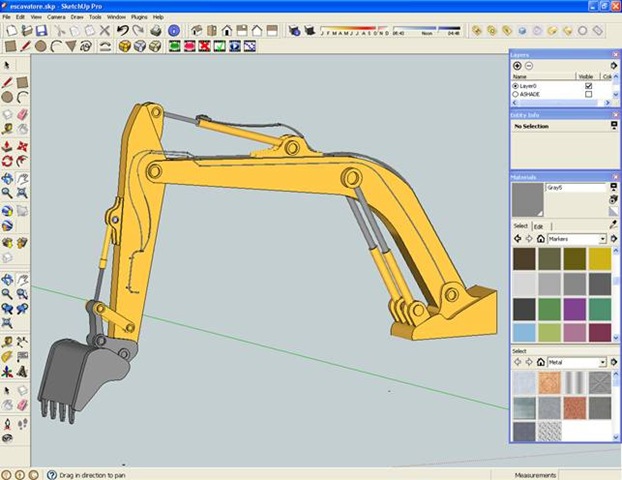Select the Circle drawing tool in second toolbar row
Viewport: 622px width, 480px height.
pos(40,46)
